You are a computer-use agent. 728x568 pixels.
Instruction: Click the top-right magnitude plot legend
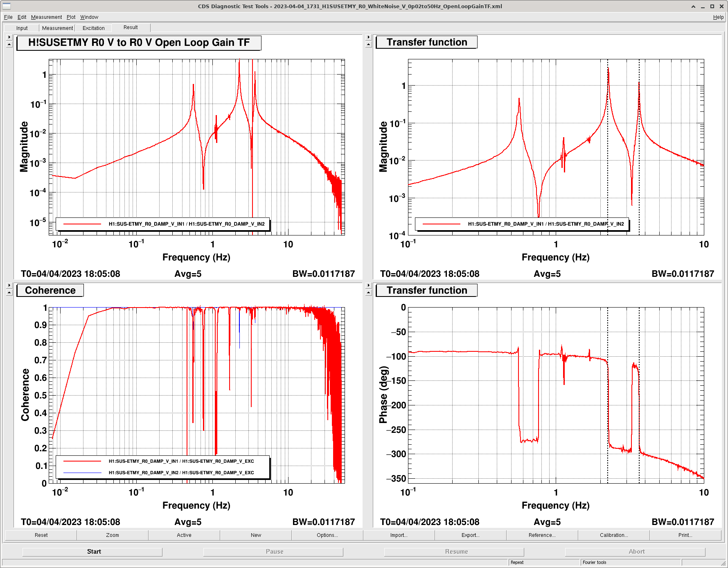[x=522, y=224]
